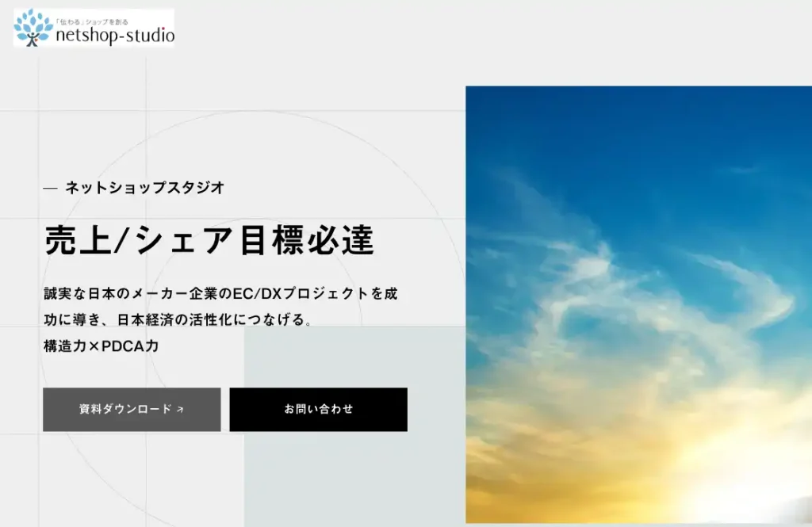Click the red dot above the studio lettering
Screen dimensions: 812x527
(163, 29)
